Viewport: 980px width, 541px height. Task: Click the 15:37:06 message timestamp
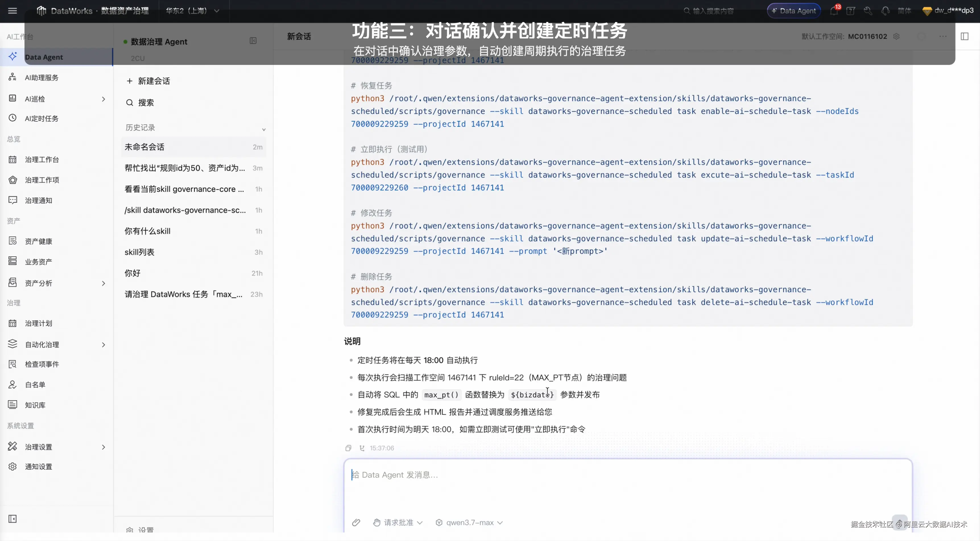point(382,448)
